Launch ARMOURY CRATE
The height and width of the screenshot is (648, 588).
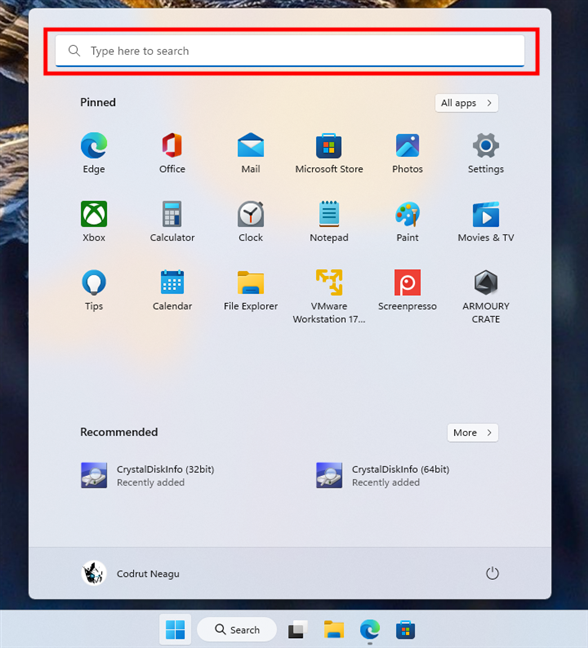[486, 296]
